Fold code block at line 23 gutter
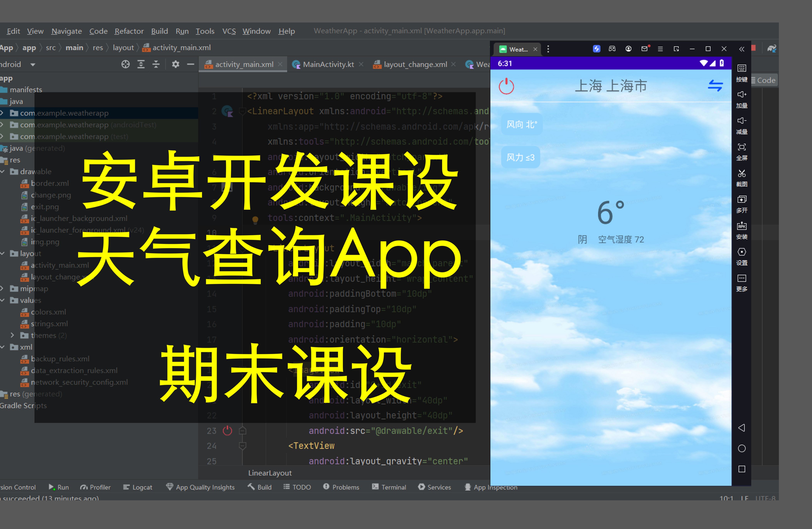This screenshot has height=529, width=812. coord(243,431)
